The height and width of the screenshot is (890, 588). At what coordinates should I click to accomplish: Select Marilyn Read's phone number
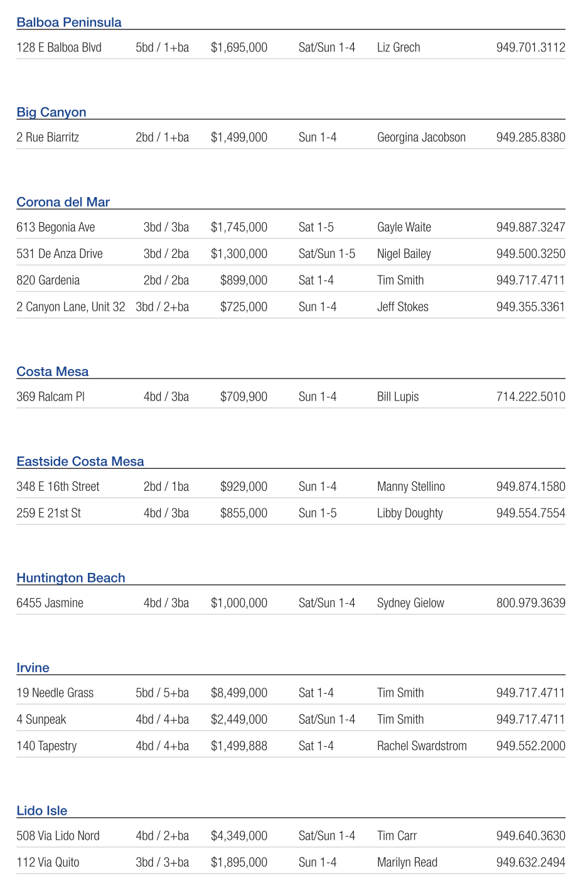tap(530, 862)
